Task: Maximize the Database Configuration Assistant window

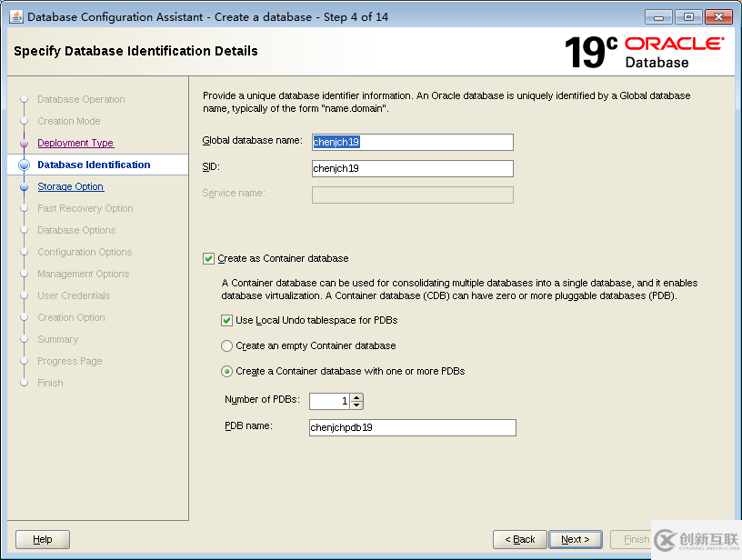Action: coord(688,17)
